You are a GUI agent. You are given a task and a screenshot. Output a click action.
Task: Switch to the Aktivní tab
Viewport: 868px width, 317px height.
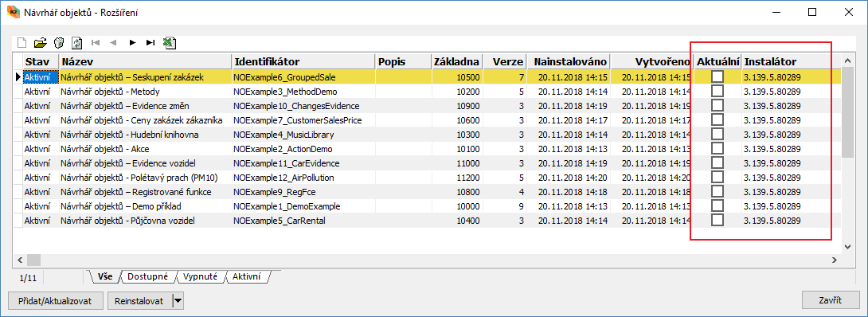coord(246,276)
